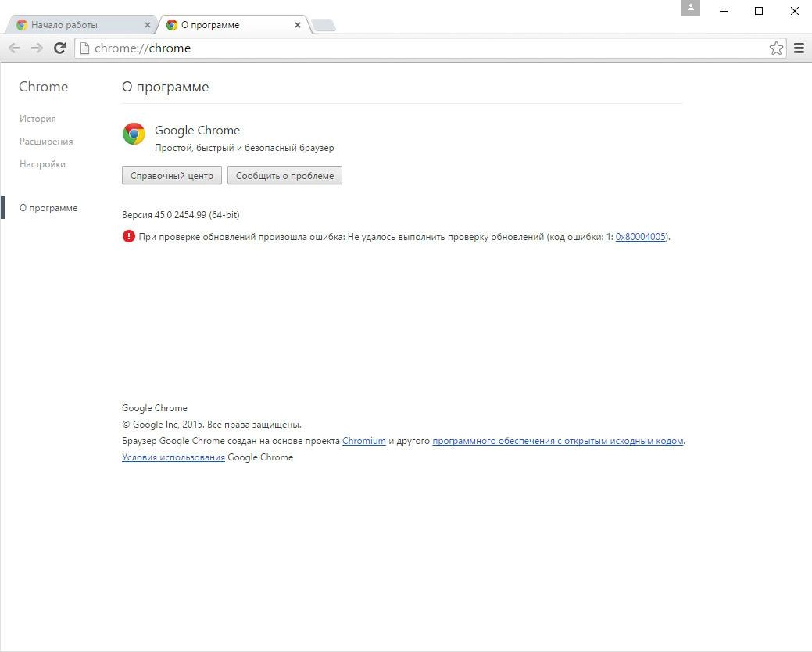Open the error code link 0x80004005
Screen dimensions: 812x652
point(641,237)
